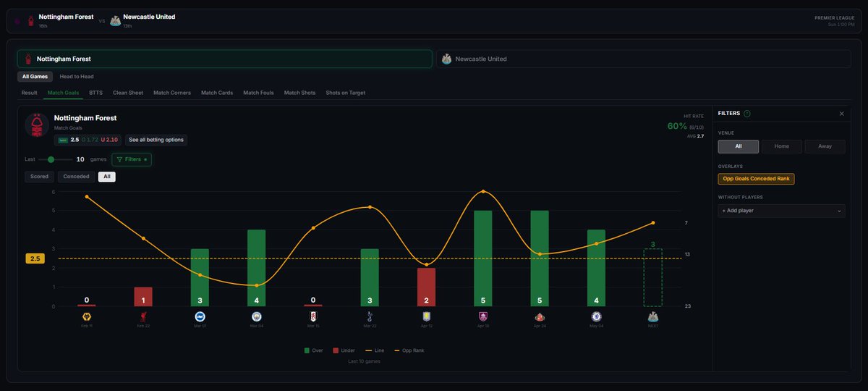Click the yellow 2.5 line label
The image size is (868, 391).
[35, 258]
